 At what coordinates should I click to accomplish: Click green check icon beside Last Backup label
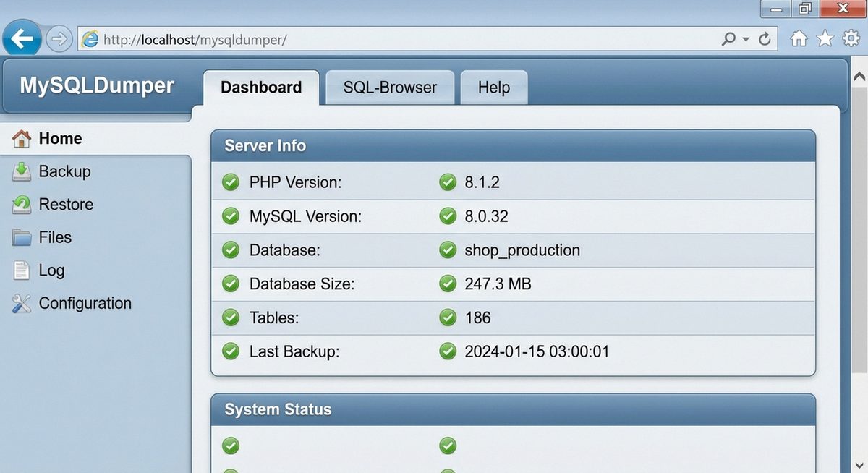231,351
